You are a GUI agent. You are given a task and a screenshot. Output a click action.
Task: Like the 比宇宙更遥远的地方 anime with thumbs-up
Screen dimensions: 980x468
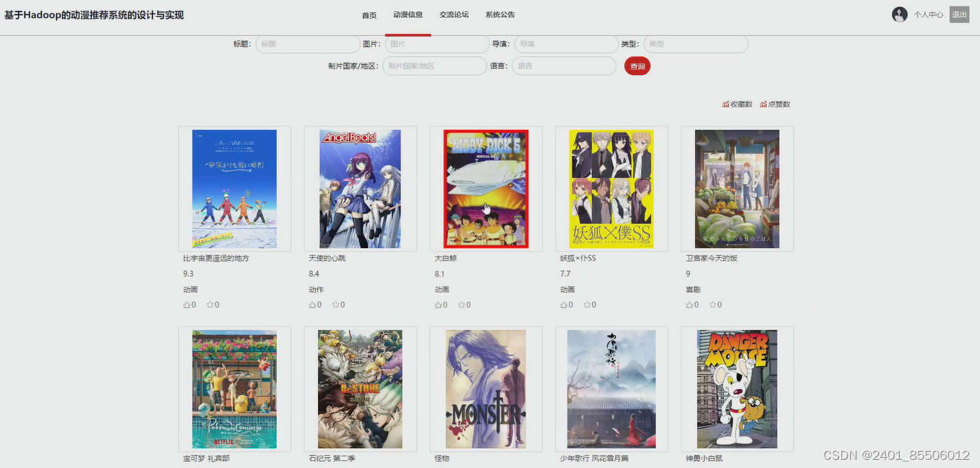(x=187, y=304)
